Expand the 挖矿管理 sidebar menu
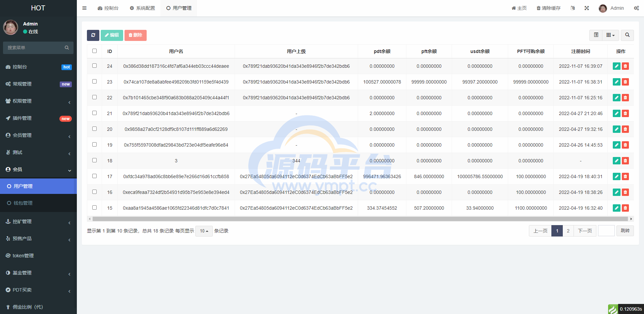Image resolution: width=644 pixels, height=314 pixels. click(38, 221)
